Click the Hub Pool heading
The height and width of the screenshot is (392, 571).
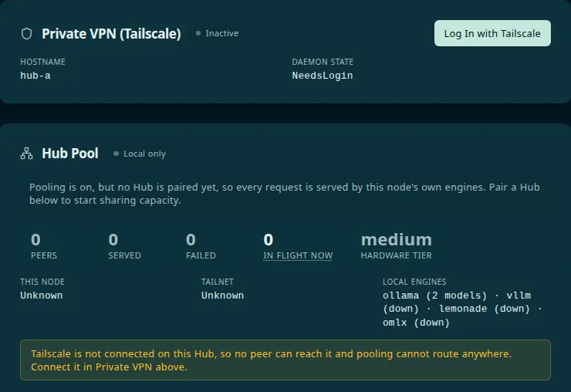coord(70,154)
